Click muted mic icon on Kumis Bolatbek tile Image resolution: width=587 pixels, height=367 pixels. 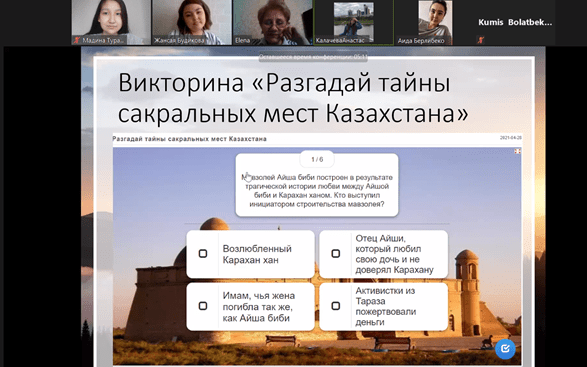point(481,40)
